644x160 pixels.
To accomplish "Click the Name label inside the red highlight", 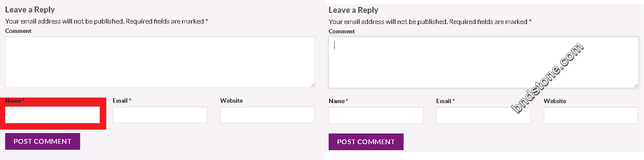I will click(15, 101).
